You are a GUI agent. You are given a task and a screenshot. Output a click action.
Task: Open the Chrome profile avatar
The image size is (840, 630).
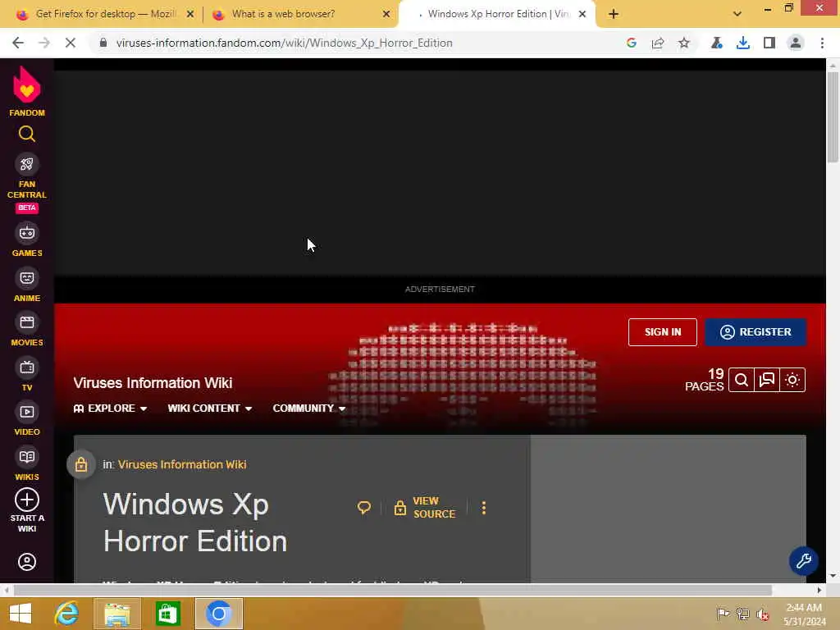(796, 43)
